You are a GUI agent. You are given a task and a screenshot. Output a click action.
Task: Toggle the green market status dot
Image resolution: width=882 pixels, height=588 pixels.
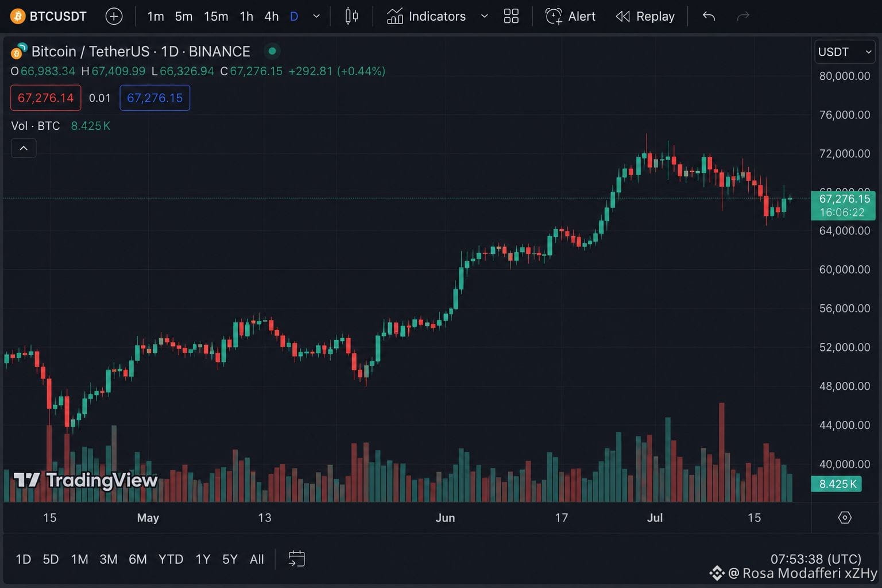point(272,51)
